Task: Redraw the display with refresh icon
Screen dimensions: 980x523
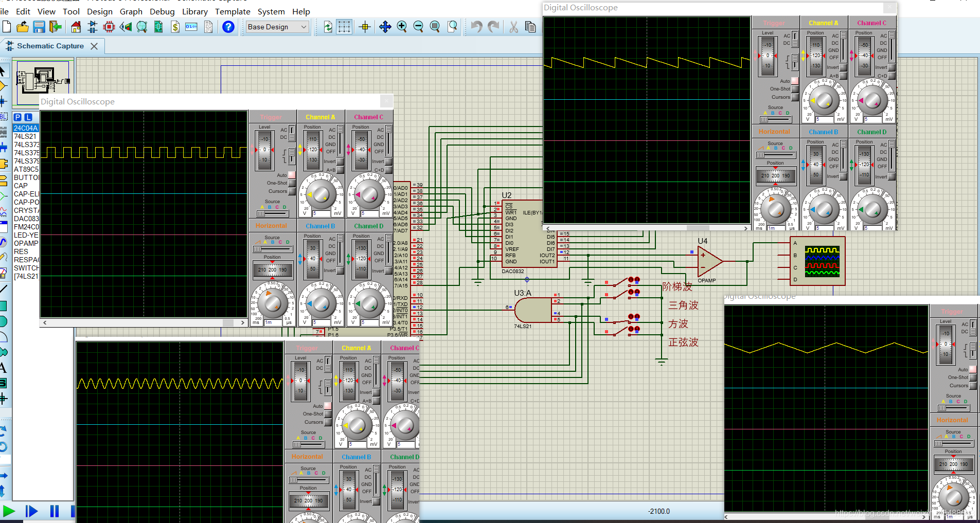Action: tap(328, 27)
